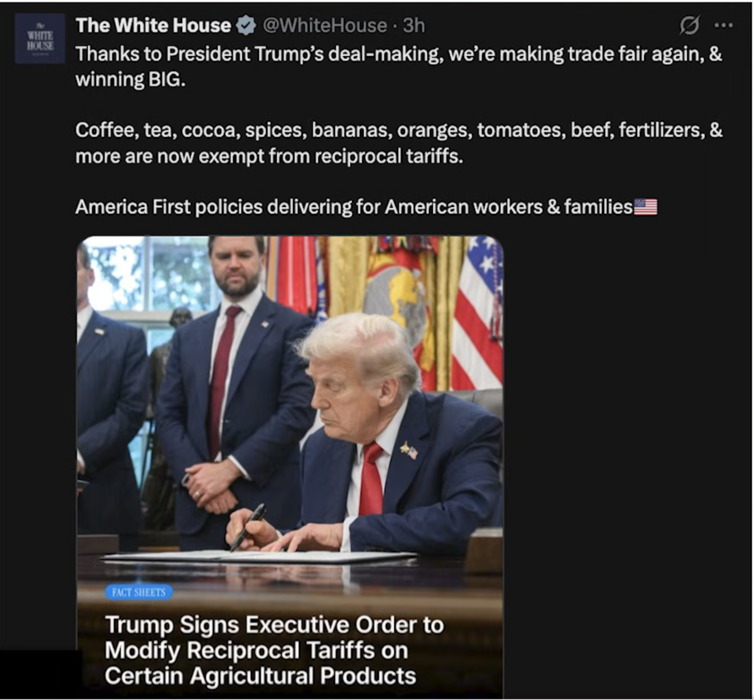Click the FACT SHEETS tag label

tap(138, 592)
